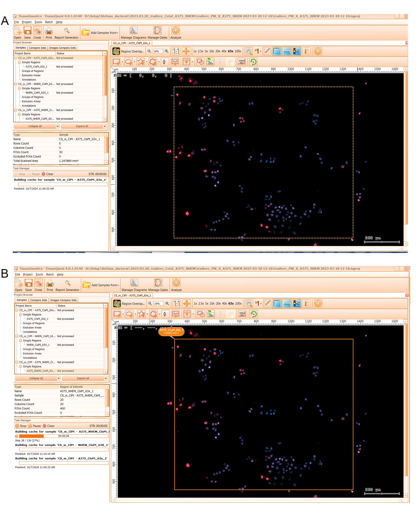Select the star polygon region tool in panel A
This screenshot has height=518, width=420.
click(141, 62)
